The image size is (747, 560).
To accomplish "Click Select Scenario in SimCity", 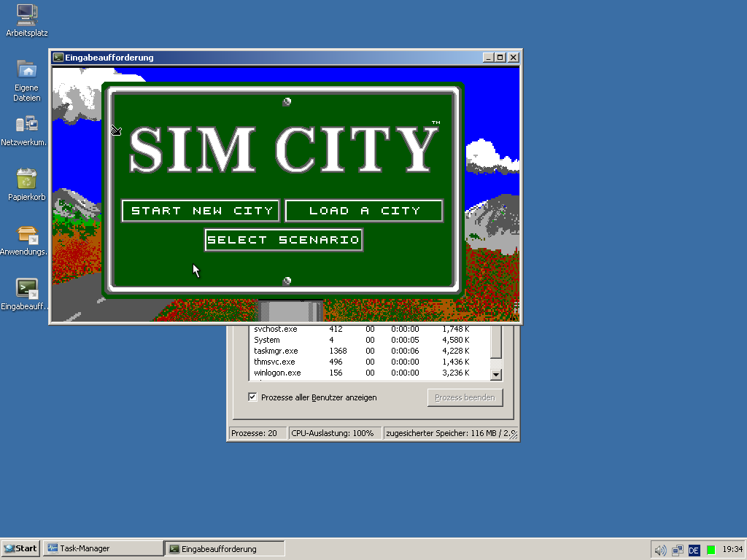I will pos(284,239).
